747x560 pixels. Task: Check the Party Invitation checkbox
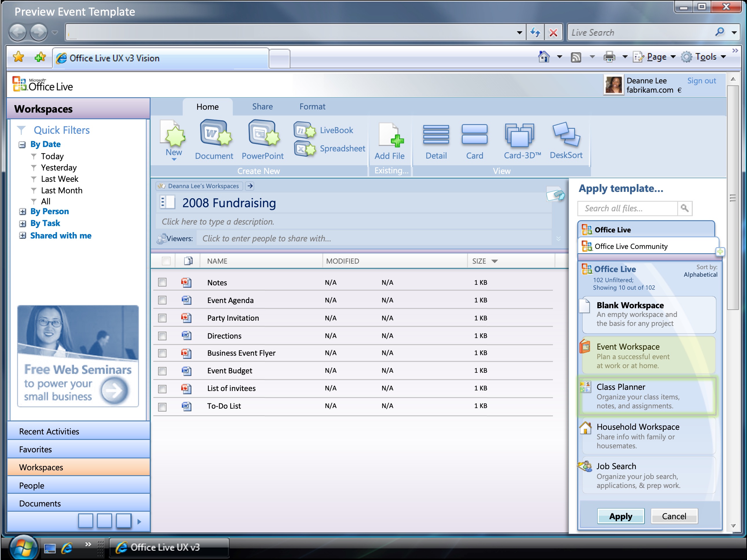click(x=162, y=318)
